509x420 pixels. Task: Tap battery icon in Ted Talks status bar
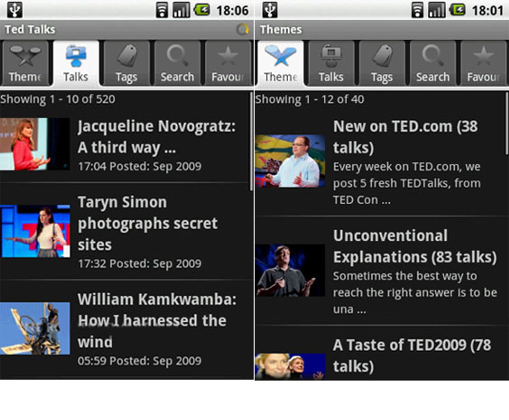point(202,10)
